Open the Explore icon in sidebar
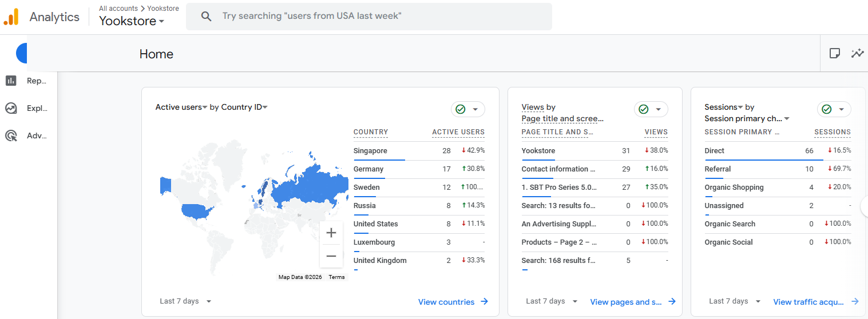This screenshot has height=319, width=868. 11,108
